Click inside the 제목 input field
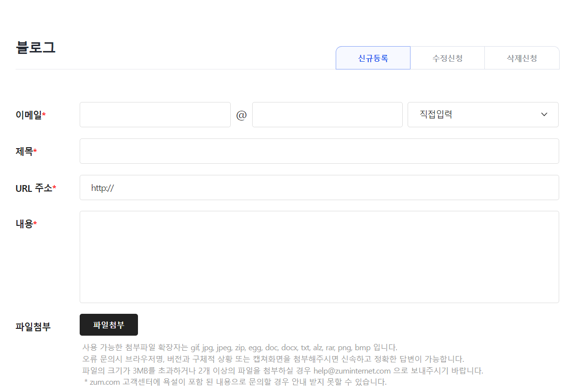The height and width of the screenshot is (392, 582). tap(319, 151)
